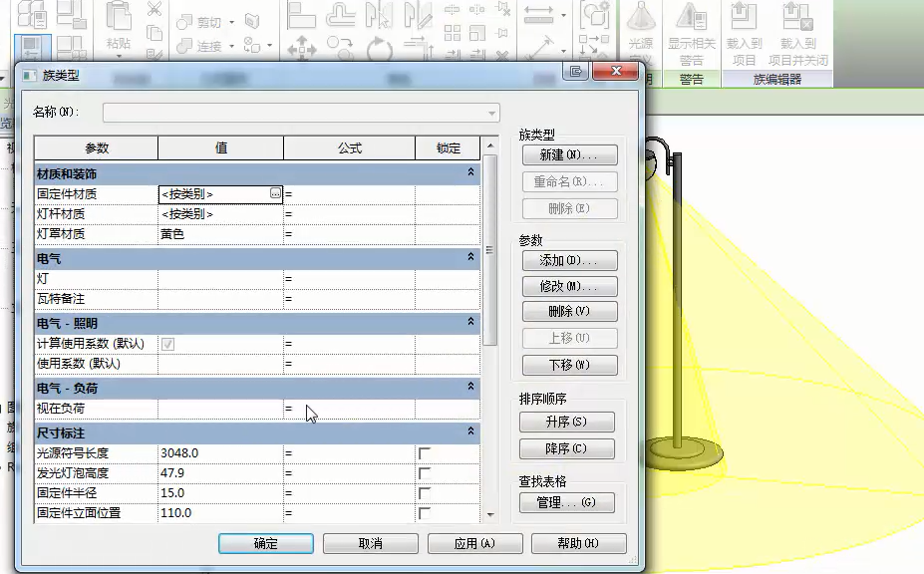
Task: Sort parameters with the 升序 button
Action: (x=566, y=423)
